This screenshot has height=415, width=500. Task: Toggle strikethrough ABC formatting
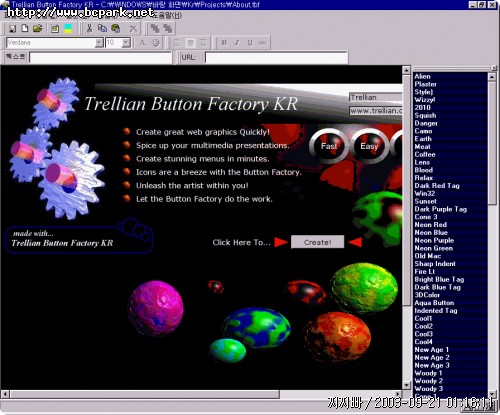(262, 43)
